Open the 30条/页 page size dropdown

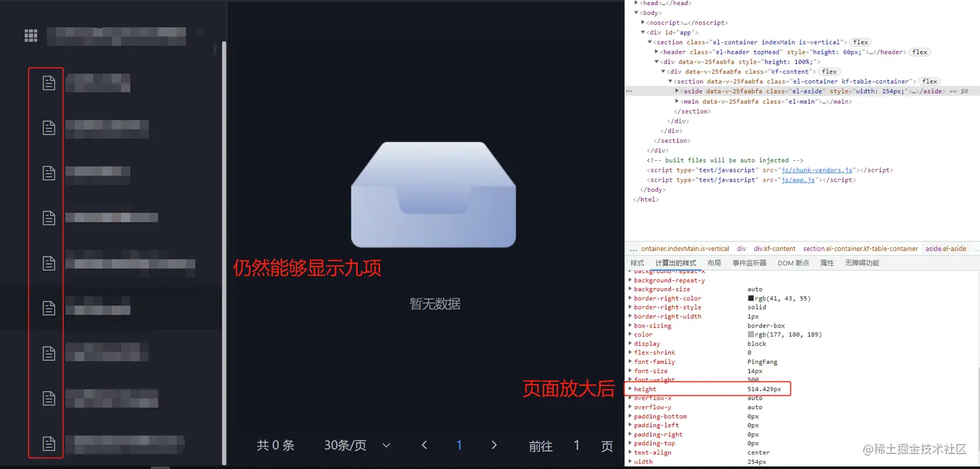pos(357,445)
